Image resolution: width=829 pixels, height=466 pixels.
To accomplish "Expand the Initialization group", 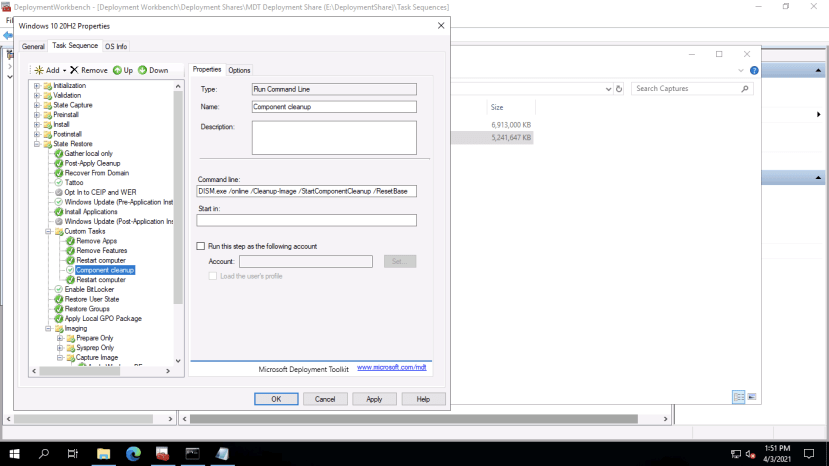I will tap(37, 86).
